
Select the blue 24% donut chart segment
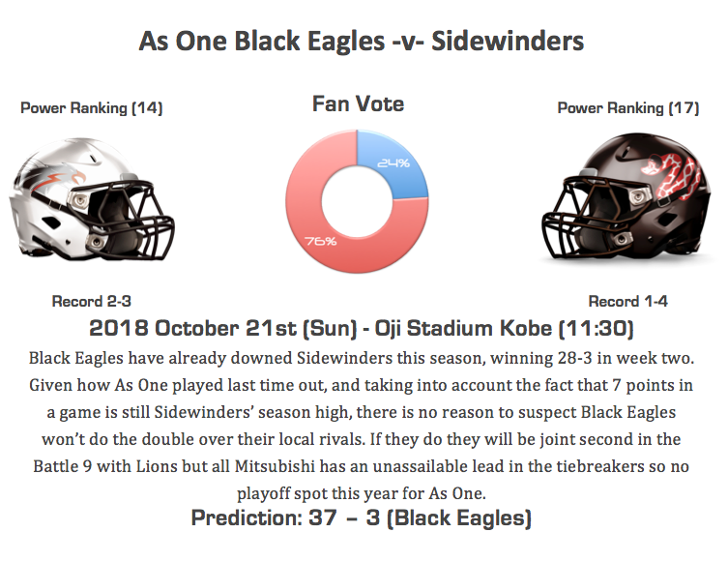point(398,163)
